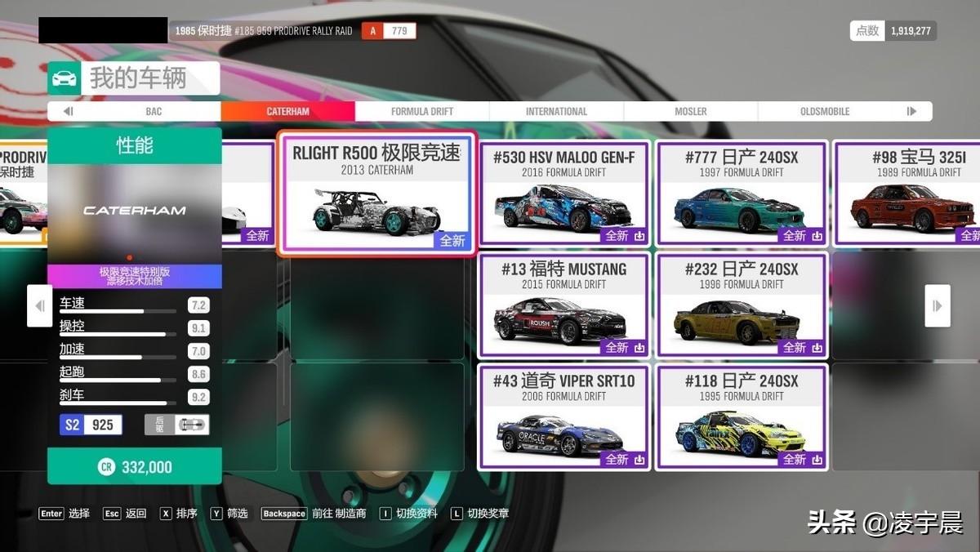Click the download icon on the #232 日产 240SX card
The height and width of the screenshot is (552, 980).
[817, 348]
